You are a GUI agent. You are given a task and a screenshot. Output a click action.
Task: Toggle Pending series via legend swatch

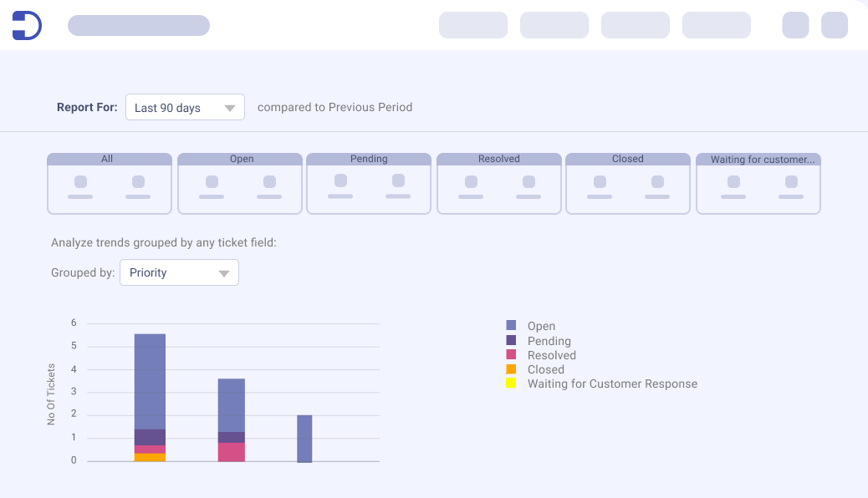point(511,341)
